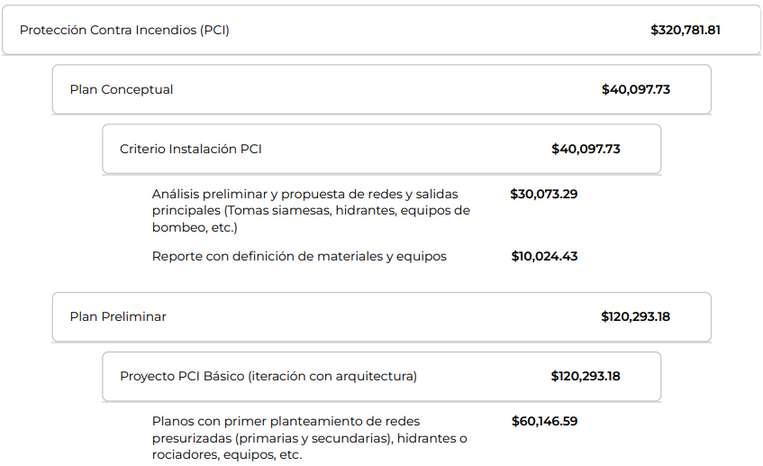
Task: Collapse the Protección Contra Incendios (PCI) section
Action: (381, 30)
